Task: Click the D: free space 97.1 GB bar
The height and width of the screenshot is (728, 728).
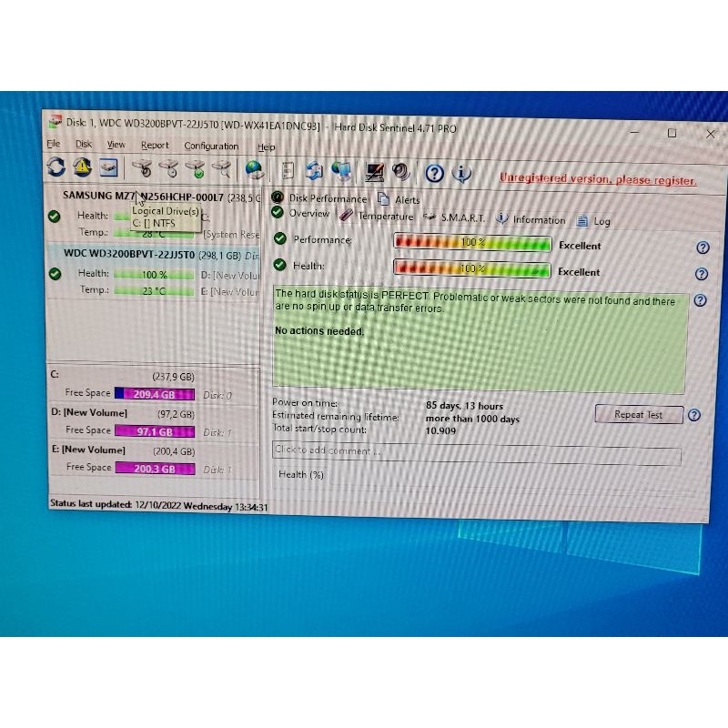Action: click(155, 431)
